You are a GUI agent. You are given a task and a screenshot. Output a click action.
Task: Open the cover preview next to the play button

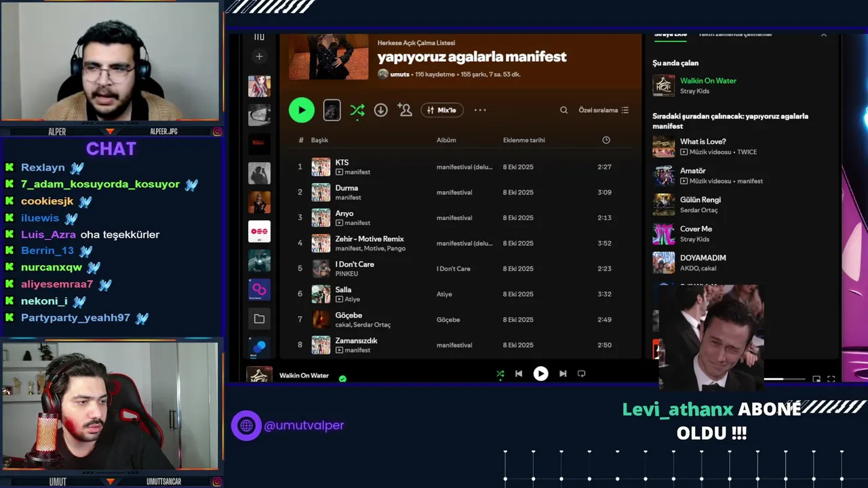pyautogui.click(x=332, y=110)
